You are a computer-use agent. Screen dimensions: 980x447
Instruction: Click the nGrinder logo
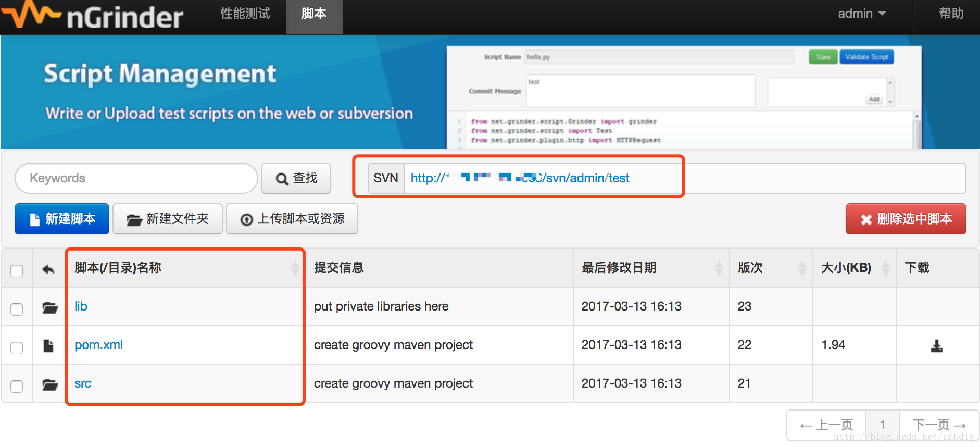point(93,16)
